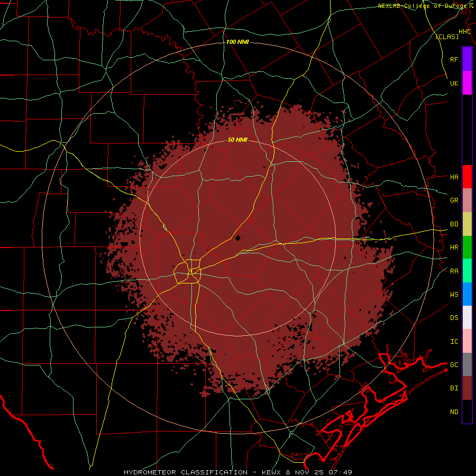The image size is (476, 476).
Task: Click the 100 NMI range ring label
Action: (237, 42)
